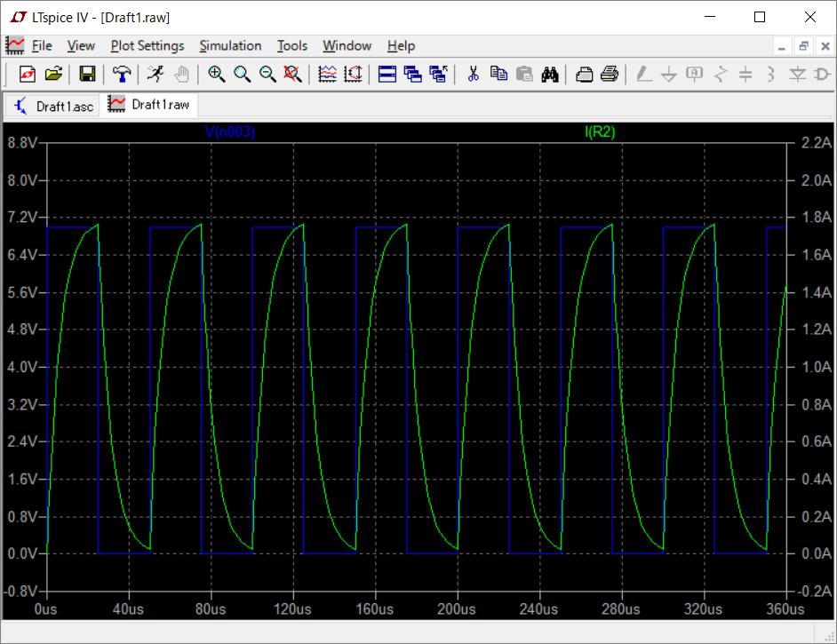Click the Halt hand icon
This screenshot has width=837, height=644.
[x=181, y=74]
